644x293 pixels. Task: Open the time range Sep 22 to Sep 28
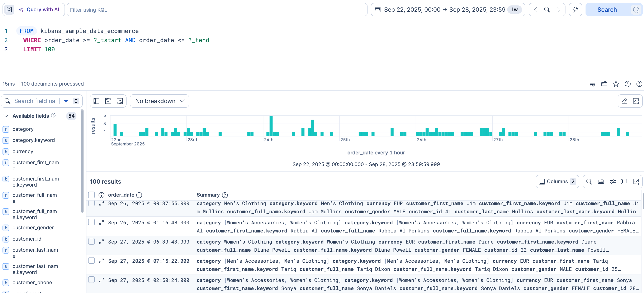tap(445, 10)
